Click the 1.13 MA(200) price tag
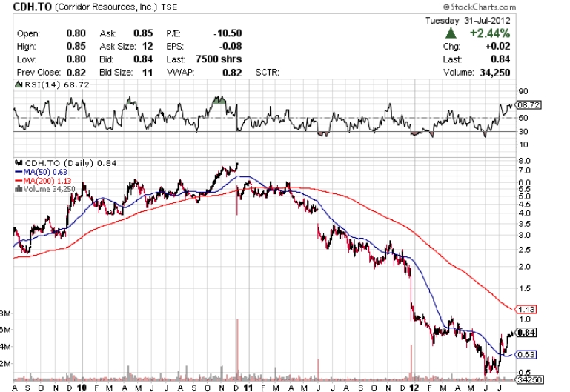 (x=526, y=310)
